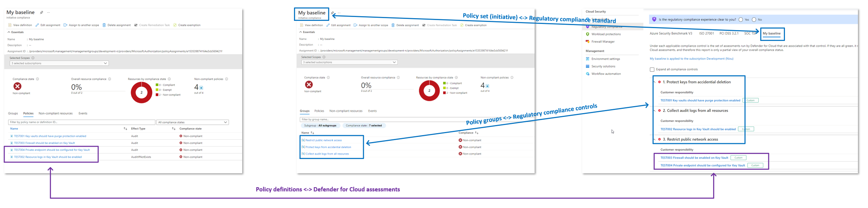Click the Create exemption icon in middle panel
The image size is (868, 208).
pos(462,25)
